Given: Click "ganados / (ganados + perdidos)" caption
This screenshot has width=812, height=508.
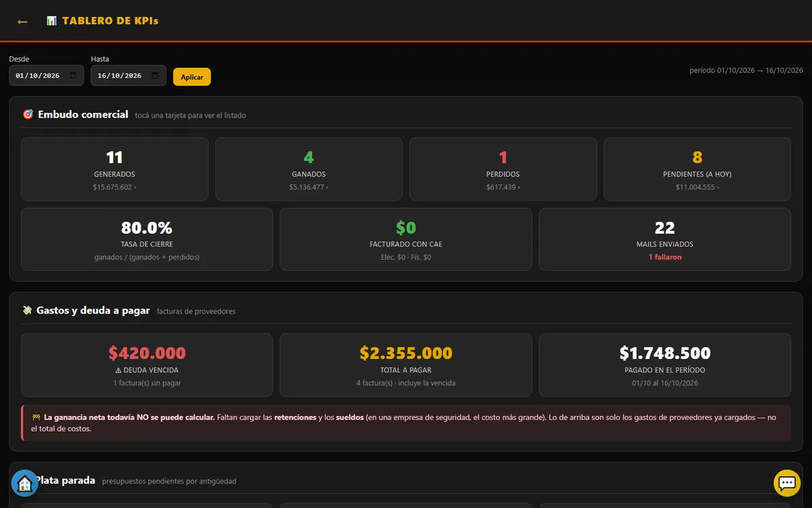Looking at the screenshot, I should pyautogui.click(x=147, y=257).
